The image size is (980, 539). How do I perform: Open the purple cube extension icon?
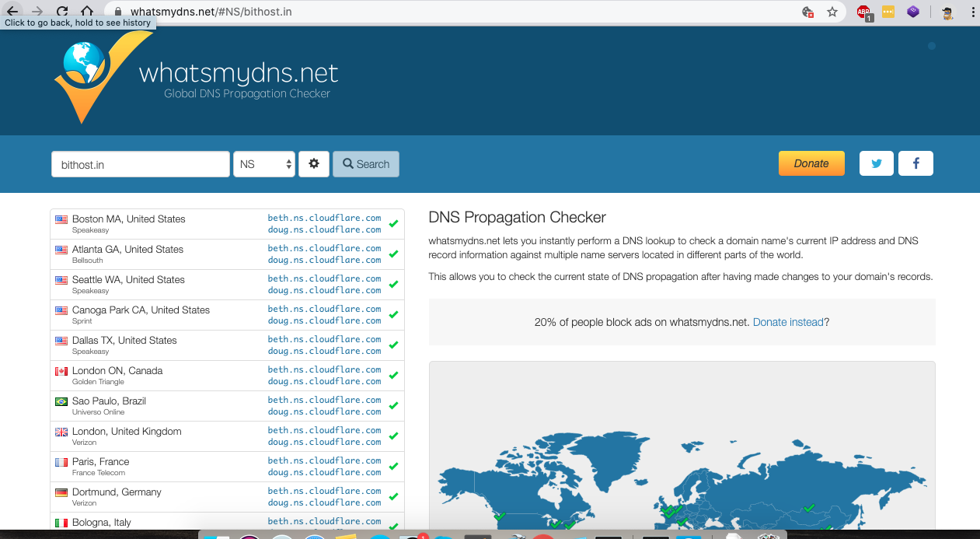tap(914, 12)
